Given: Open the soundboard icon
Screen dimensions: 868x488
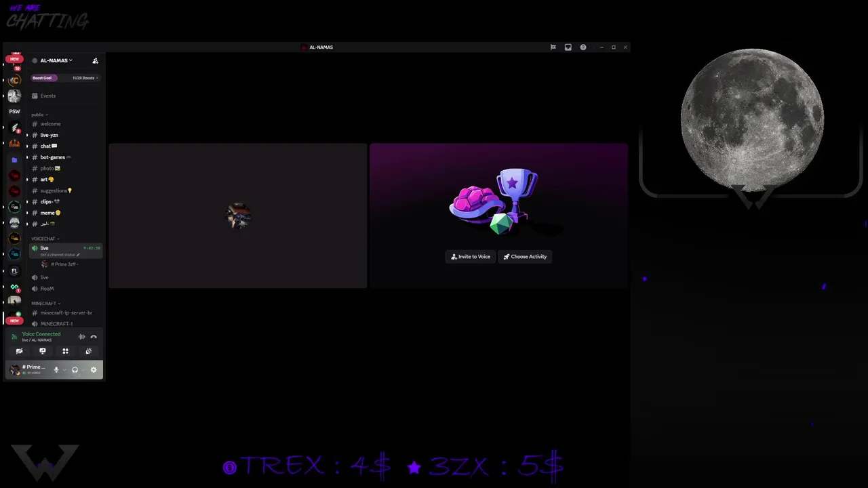Looking at the screenshot, I should (x=88, y=351).
